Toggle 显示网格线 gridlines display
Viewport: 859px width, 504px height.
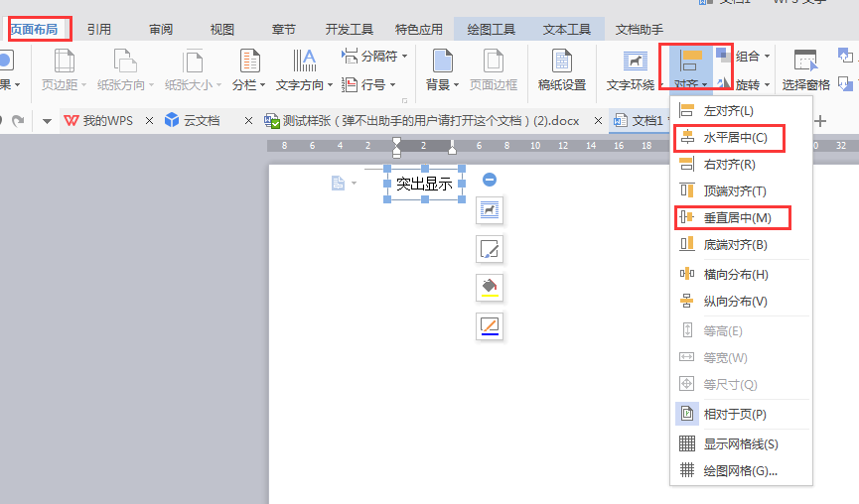pyautogui.click(x=740, y=443)
